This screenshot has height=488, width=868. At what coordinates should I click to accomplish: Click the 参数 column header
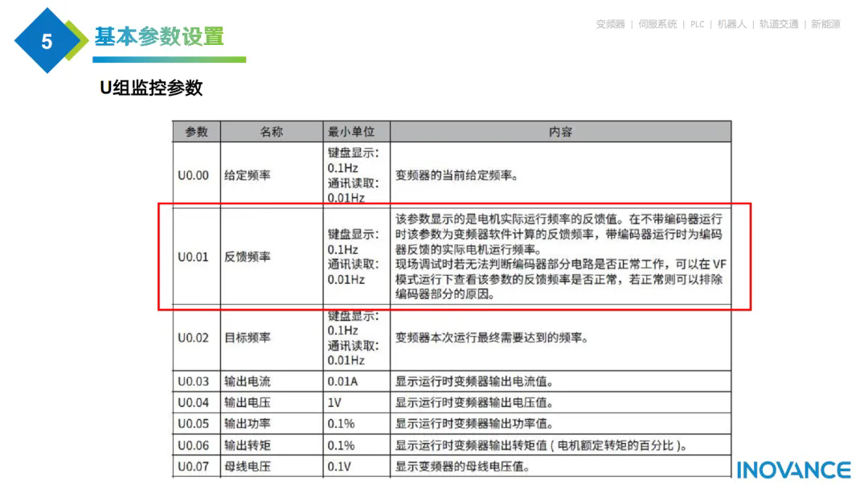196,132
